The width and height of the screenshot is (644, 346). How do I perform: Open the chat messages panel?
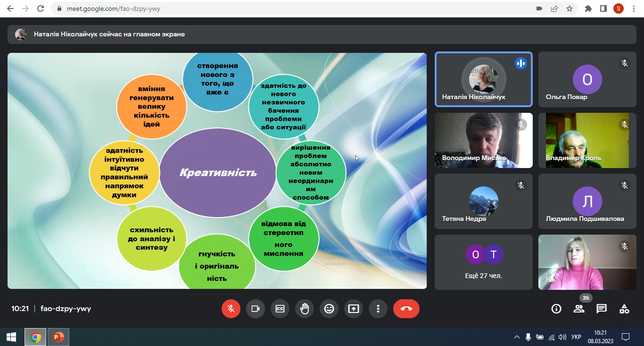[602, 309]
